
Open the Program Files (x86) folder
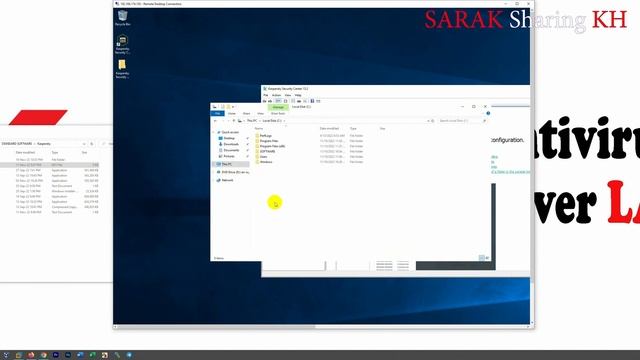(270, 146)
